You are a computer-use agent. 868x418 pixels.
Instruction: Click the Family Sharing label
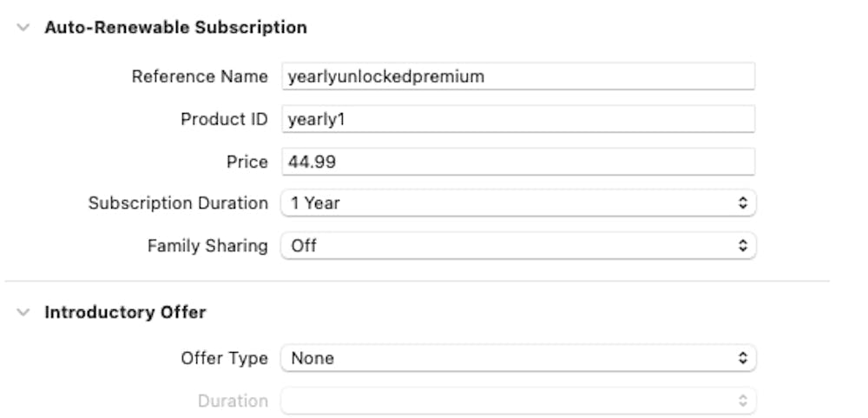click(x=207, y=246)
